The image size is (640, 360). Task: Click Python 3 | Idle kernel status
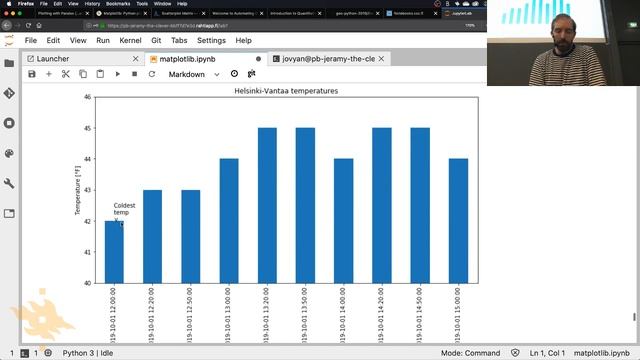88,353
